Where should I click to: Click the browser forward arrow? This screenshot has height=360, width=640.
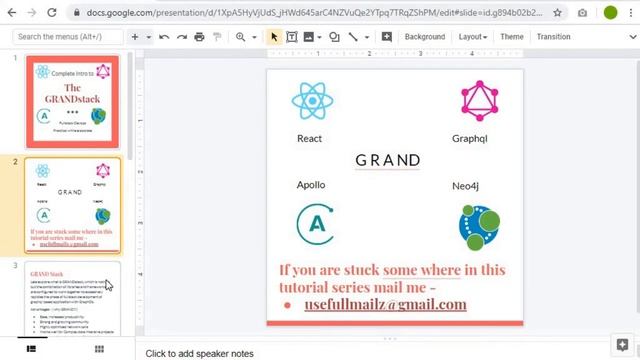click(x=31, y=13)
